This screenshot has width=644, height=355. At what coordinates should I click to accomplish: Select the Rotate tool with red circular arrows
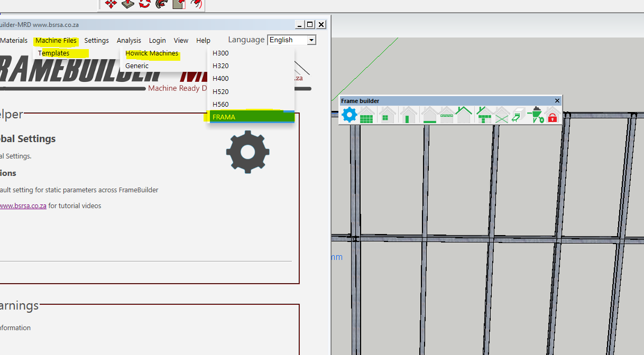click(145, 4)
